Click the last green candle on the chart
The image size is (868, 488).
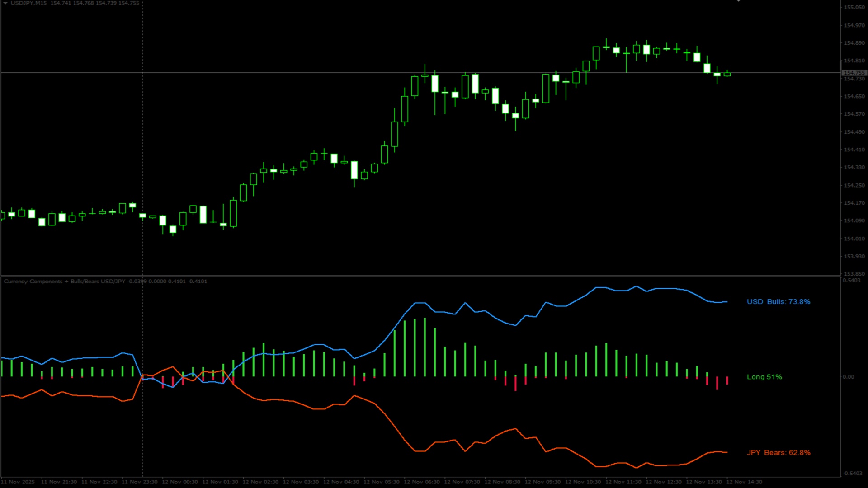tap(727, 74)
